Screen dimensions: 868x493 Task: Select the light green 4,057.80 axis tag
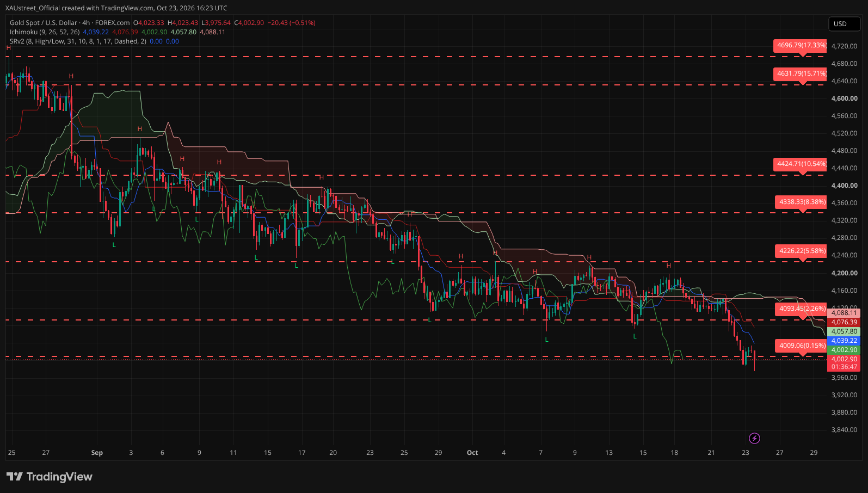click(x=844, y=331)
